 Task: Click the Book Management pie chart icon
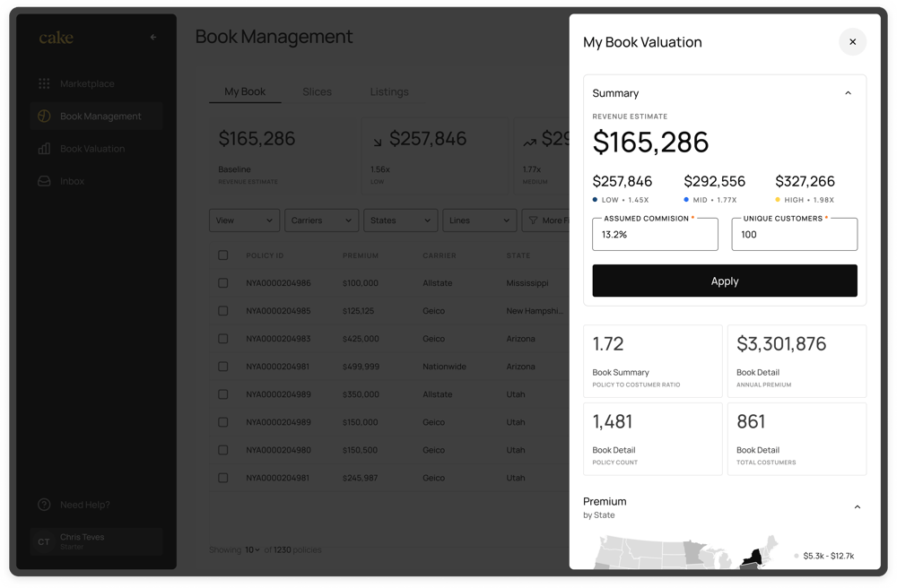42,116
